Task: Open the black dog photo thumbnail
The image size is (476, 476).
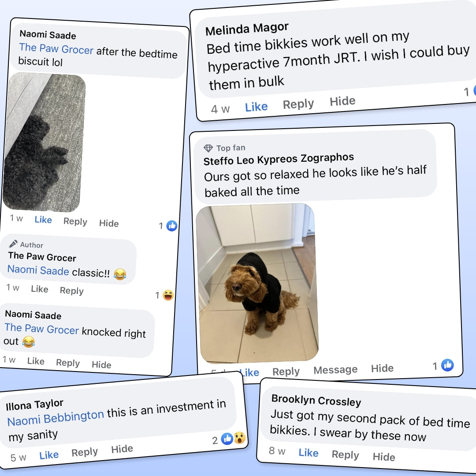Action: pyautogui.click(x=45, y=142)
